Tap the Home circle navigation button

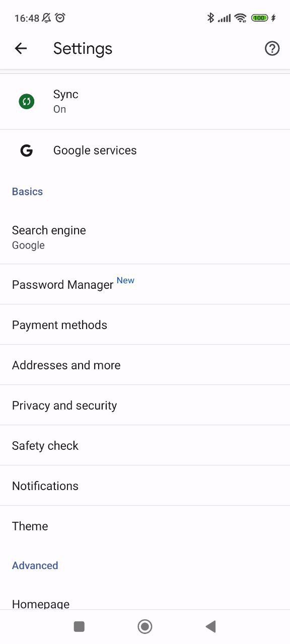coord(144,626)
